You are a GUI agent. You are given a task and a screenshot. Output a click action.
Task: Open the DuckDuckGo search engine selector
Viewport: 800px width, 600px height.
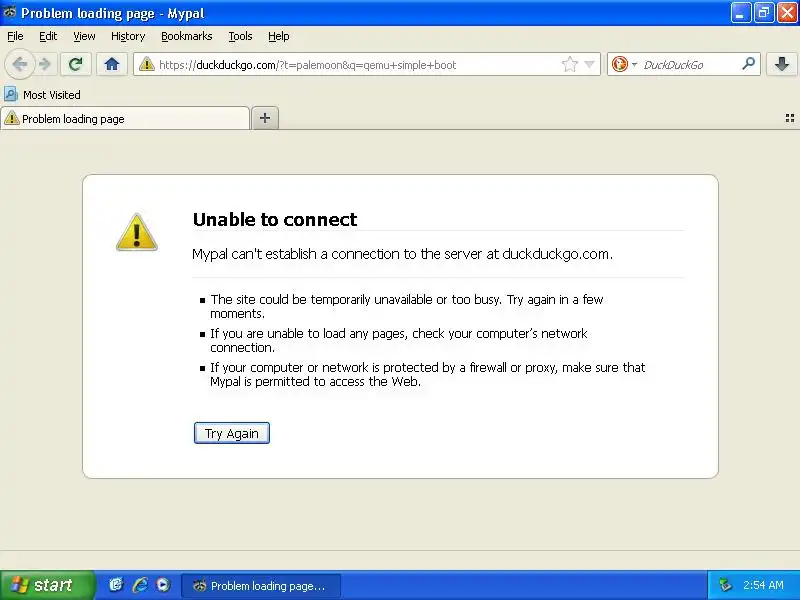[x=624, y=64]
